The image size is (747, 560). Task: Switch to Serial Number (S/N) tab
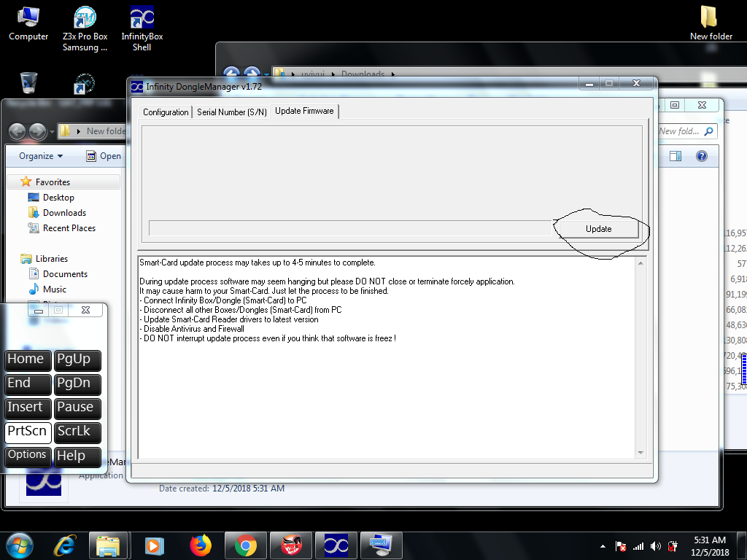pos(231,112)
